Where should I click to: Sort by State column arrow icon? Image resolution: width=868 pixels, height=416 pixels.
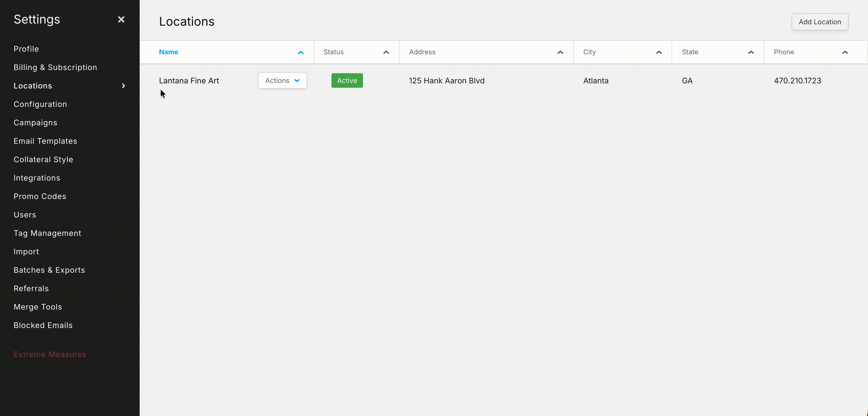coord(751,53)
